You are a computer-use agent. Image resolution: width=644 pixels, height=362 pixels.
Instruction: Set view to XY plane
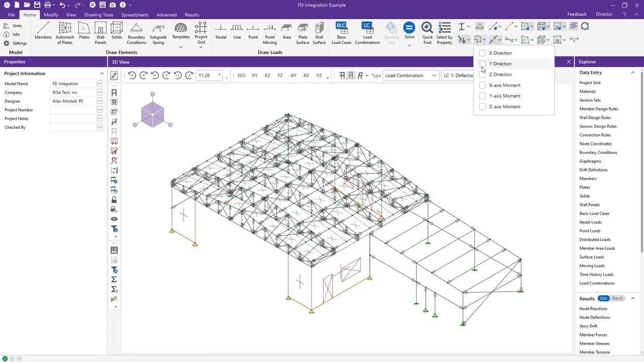tap(255, 75)
